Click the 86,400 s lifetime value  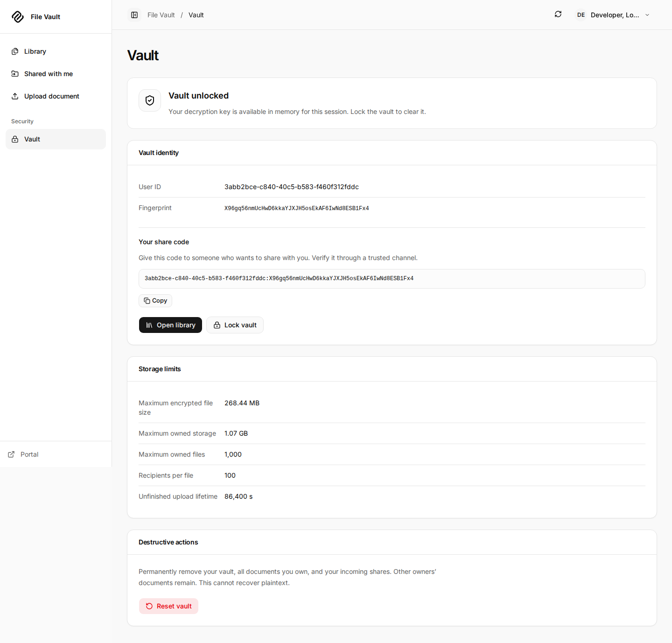[x=238, y=496]
